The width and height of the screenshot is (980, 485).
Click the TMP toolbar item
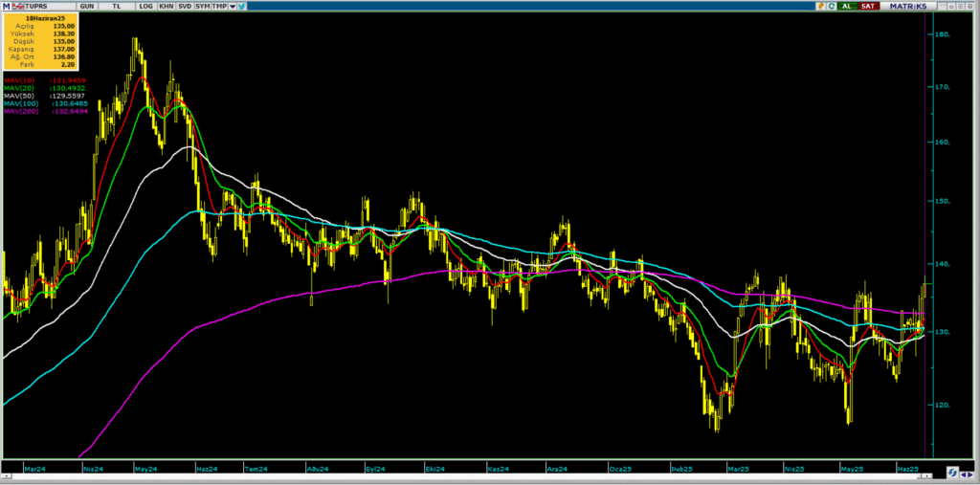click(219, 6)
